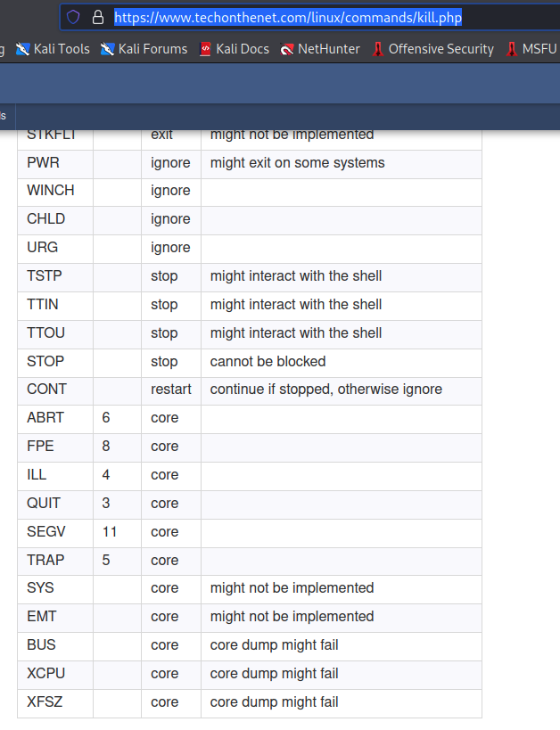The height and width of the screenshot is (730, 560).
Task: Open the Kali Forums bookmark
Action: tap(144, 49)
